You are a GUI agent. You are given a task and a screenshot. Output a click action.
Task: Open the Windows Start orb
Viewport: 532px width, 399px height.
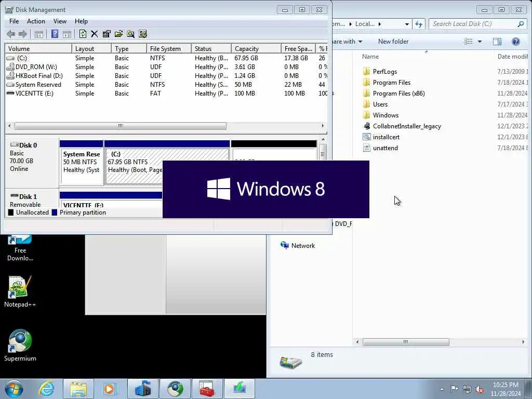14,389
